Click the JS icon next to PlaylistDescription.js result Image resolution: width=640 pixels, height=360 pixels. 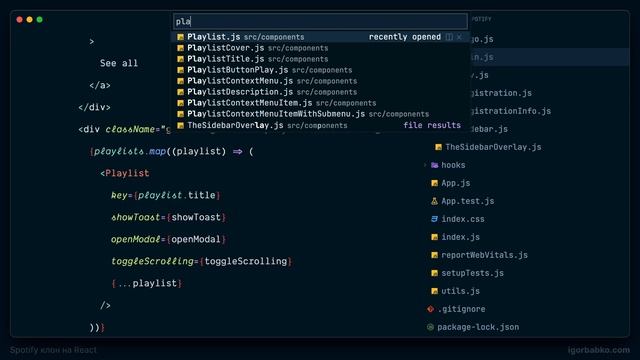[x=180, y=92]
